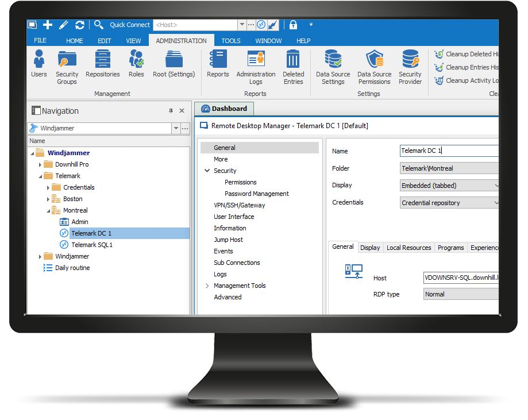Click Cleanup Entries History
This screenshot has height=420, width=528.
[x=466, y=67]
